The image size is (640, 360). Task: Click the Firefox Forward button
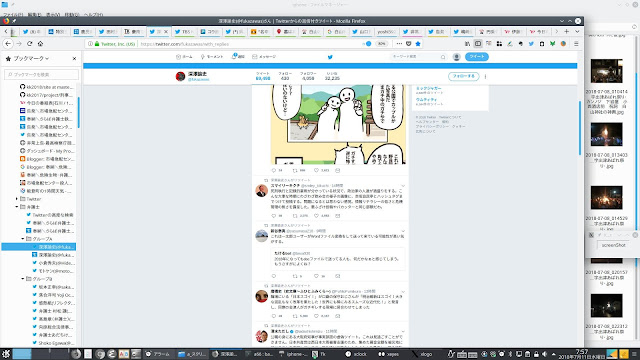(19, 44)
